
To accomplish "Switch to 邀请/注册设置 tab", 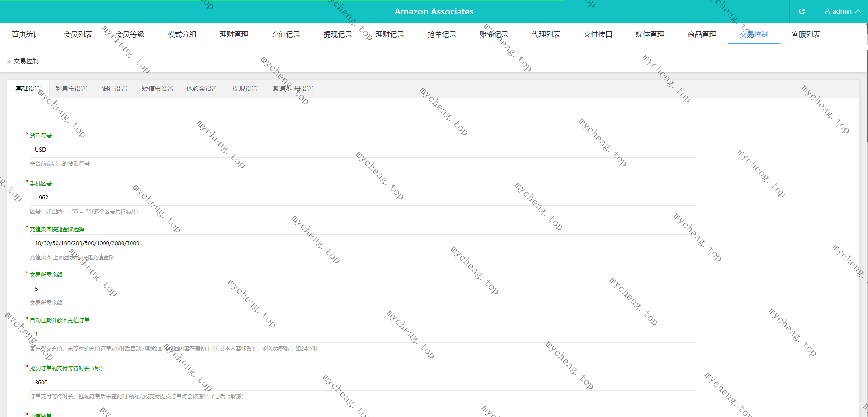I will point(292,89).
